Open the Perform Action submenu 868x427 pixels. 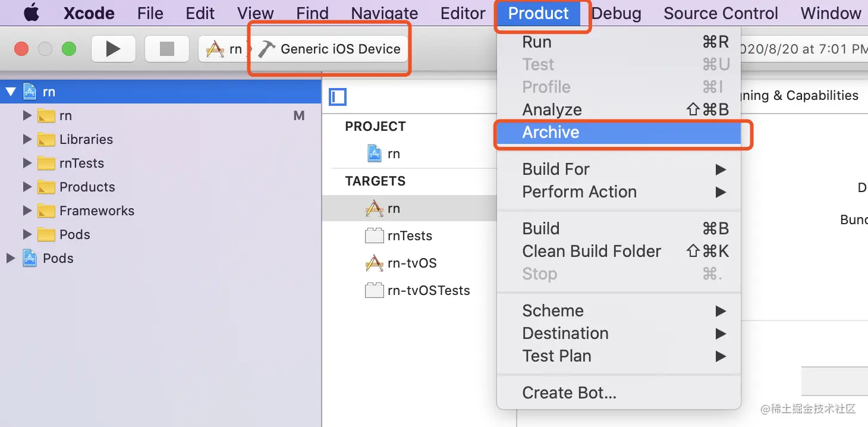[x=618, y=192]
